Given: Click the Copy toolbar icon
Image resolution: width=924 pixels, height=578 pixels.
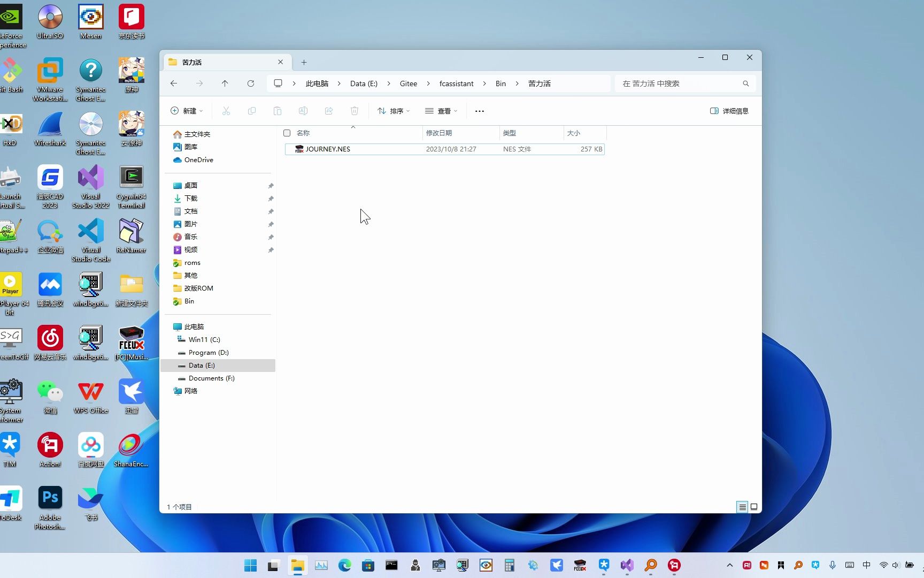Looking at the screenshot, I should 252,111.
